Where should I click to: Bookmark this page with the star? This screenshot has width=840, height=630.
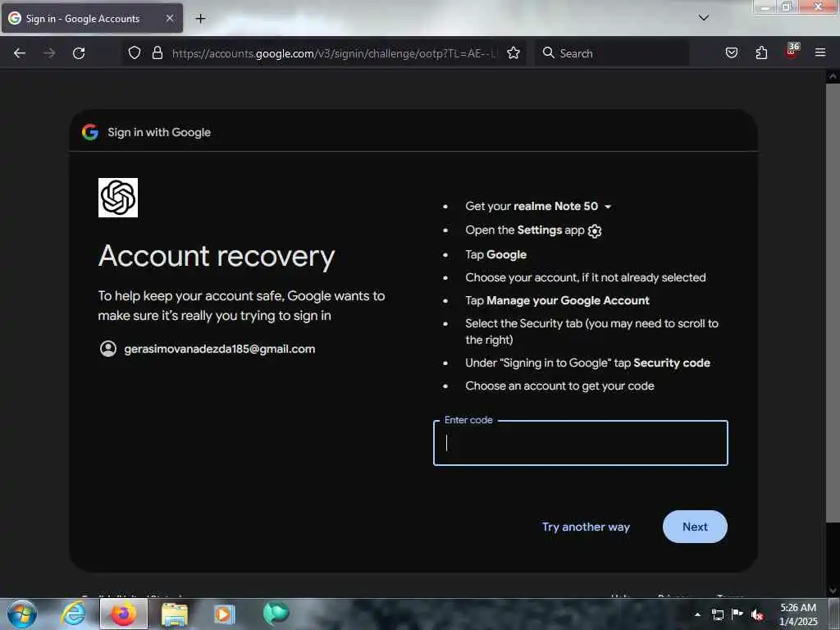coord(514,53)
